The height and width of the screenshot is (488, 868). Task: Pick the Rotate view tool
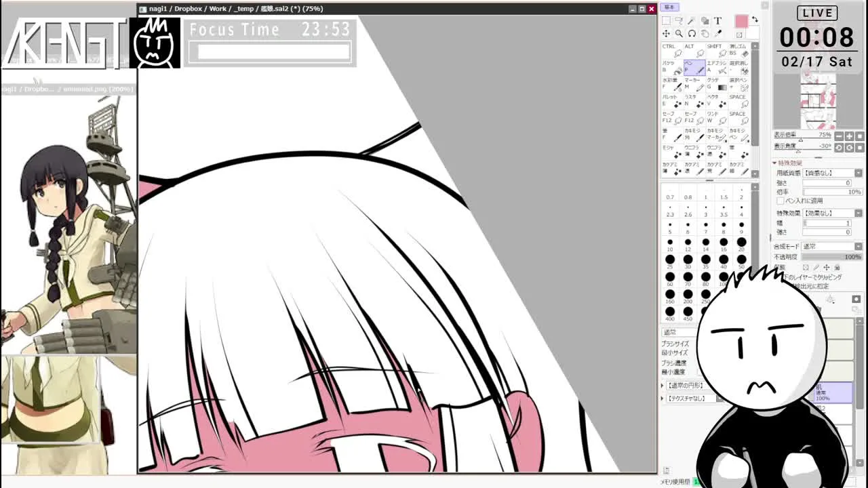[x=692, y=34]
